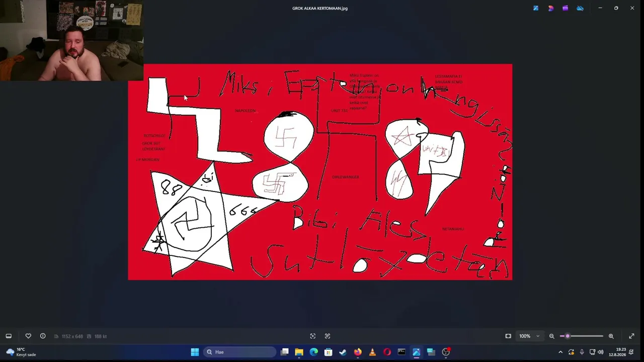Click the Hae taskbar search box
Screen dimensions: 644x362
pyautogui.click(x=239, y=352)
